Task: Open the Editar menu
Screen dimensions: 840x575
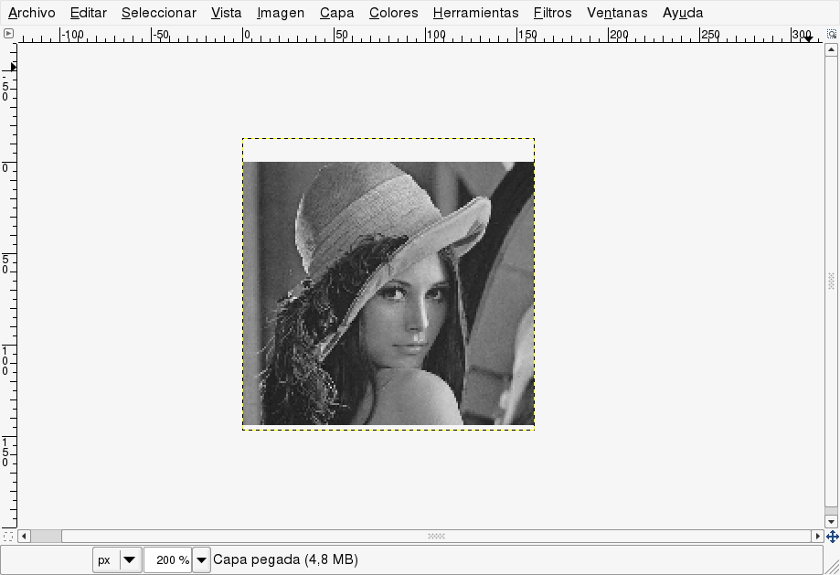Action: [x=88, y=12]
